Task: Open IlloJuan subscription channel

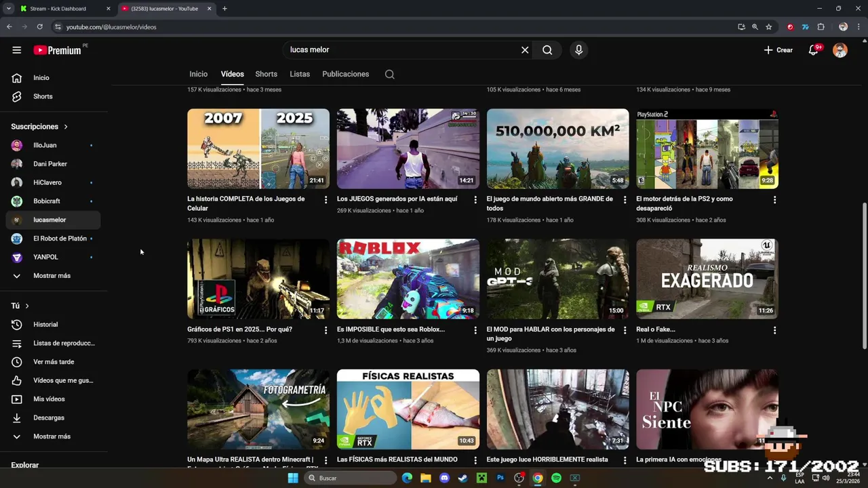Action: tap(53, 145)
